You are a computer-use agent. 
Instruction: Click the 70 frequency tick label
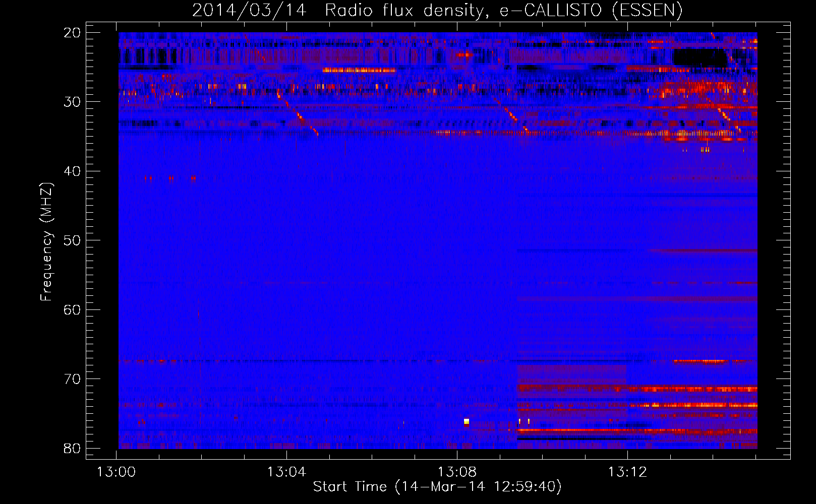pyautogui.click(x=72, y=379)
